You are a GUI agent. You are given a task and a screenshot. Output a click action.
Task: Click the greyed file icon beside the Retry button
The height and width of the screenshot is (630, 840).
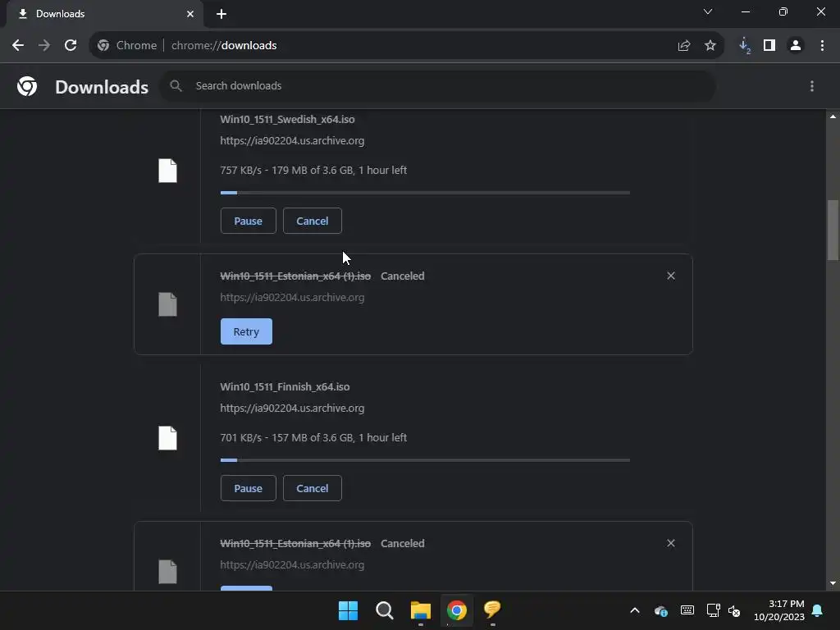pos(167,304)
